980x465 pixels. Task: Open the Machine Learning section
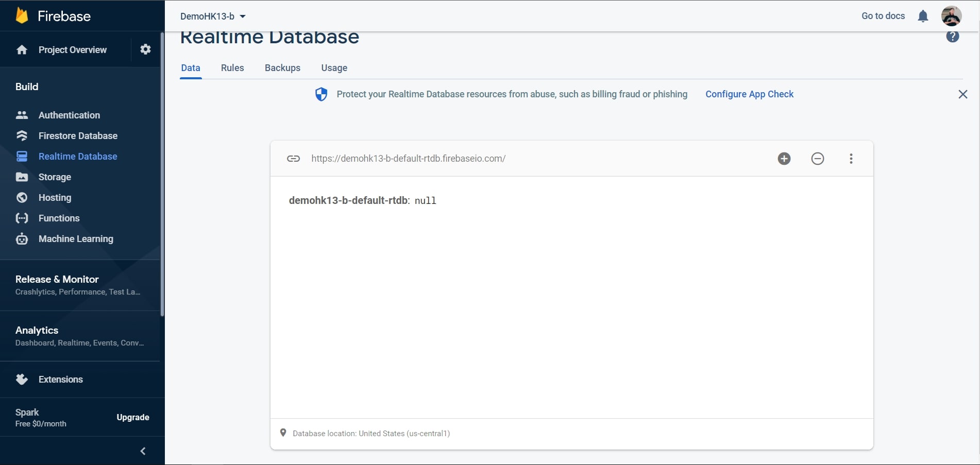pyautogui.click(x=76, y=238)
